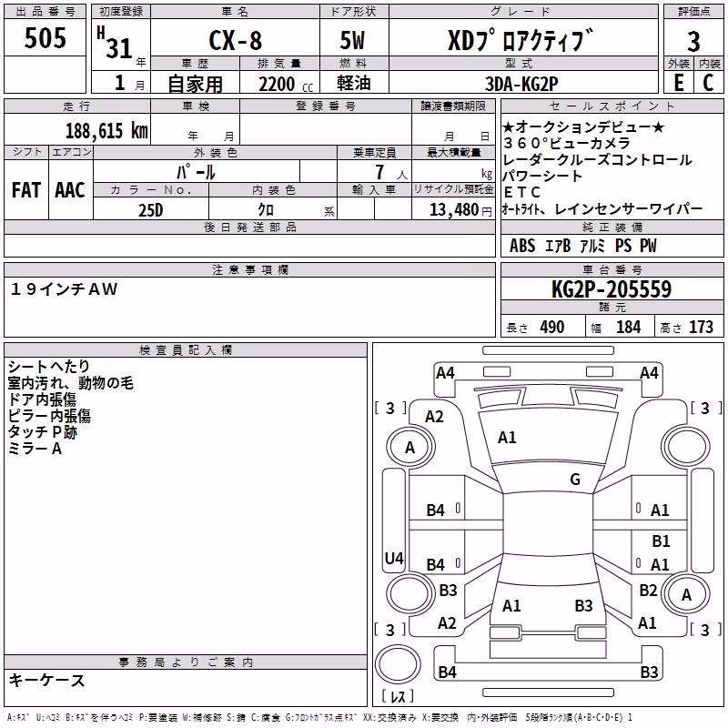Image resolution: width=728 pixels, height=728 pixels.
Task: Click the equipment list ABS エアB アルミ PS PW
Action: (x=583, y=246)
